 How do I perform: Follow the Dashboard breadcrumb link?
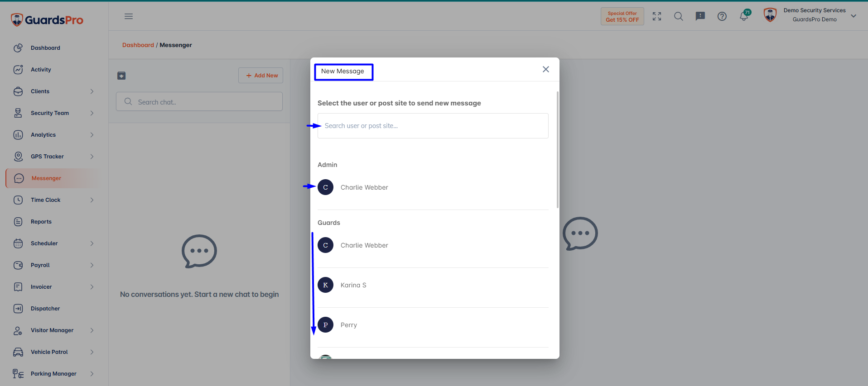click(x=138, y=45)
